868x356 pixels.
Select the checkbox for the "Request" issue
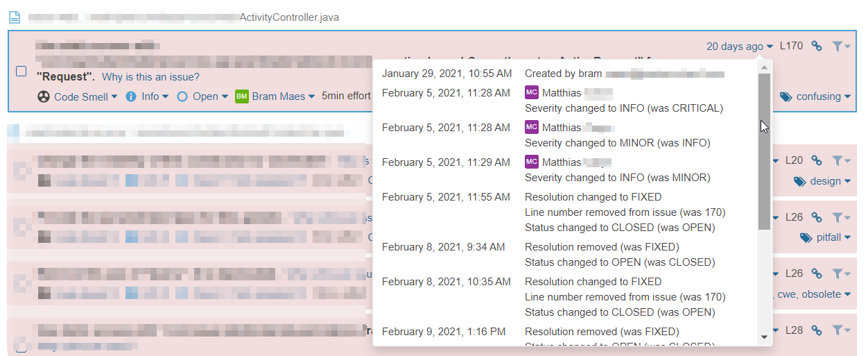coord(21,71)
